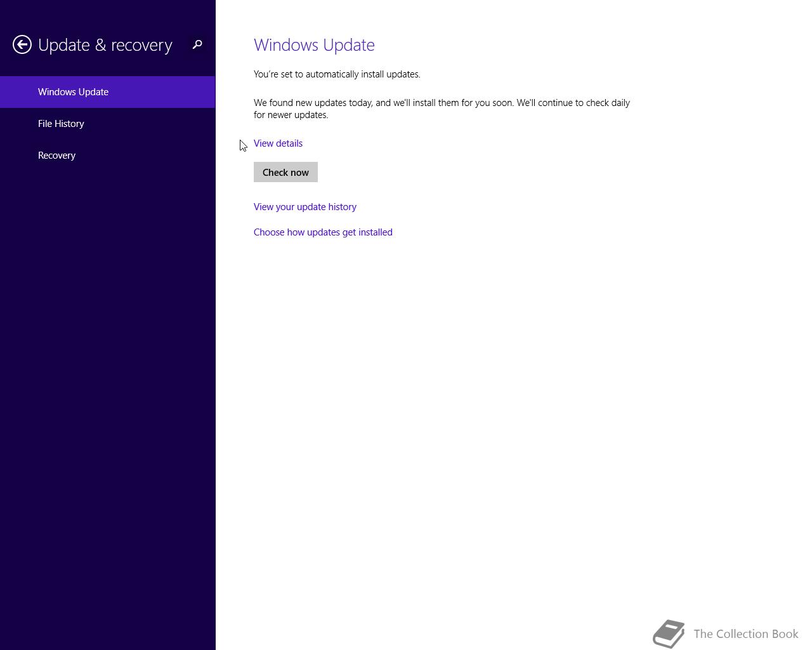This screenshot has width=812, height=650.
Task: Click the Windows Update page heading
Action: [314, 45]
